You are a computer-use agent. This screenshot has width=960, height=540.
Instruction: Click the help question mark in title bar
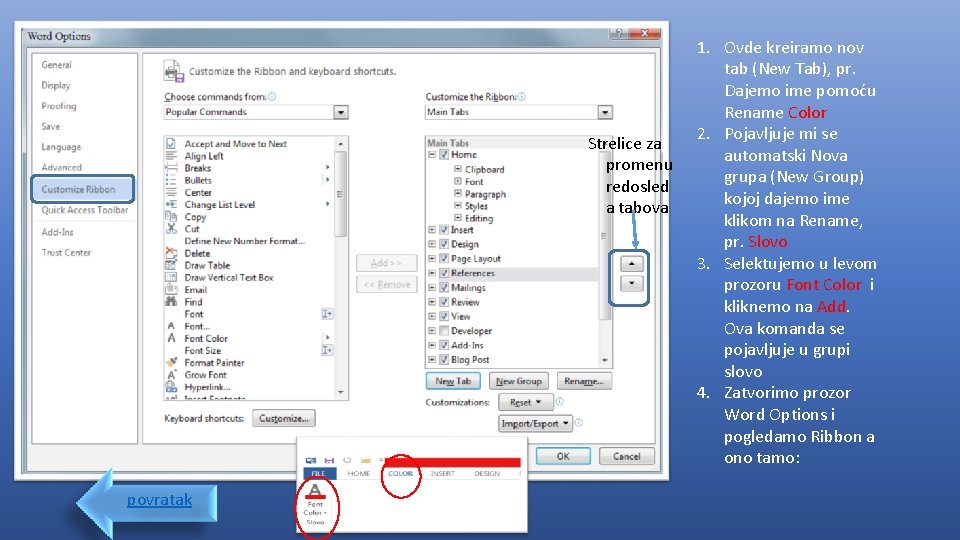618,33
